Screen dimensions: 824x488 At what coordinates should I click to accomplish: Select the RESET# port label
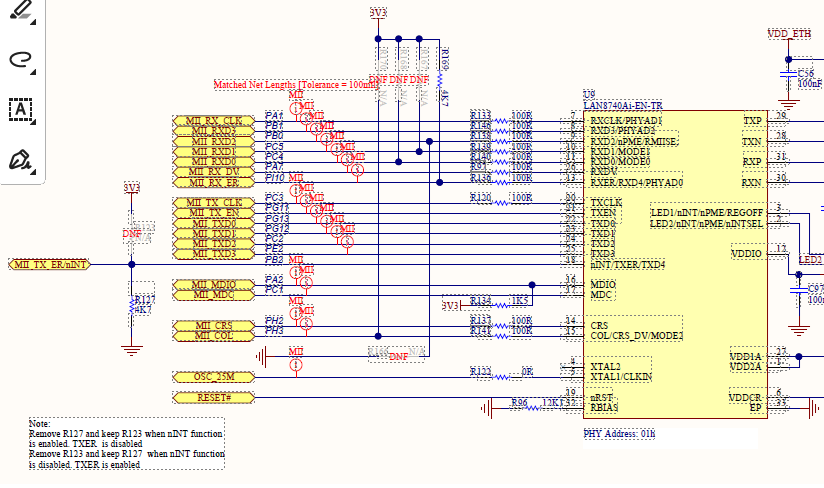click(213, 398)
